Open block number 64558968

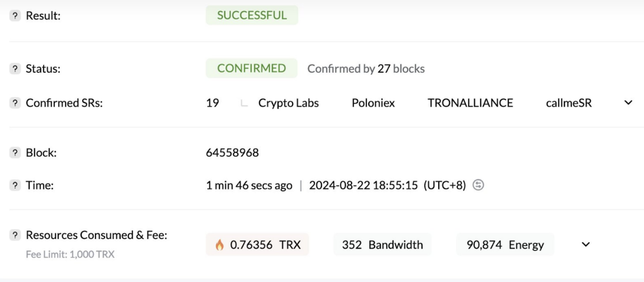pos(232,153)
